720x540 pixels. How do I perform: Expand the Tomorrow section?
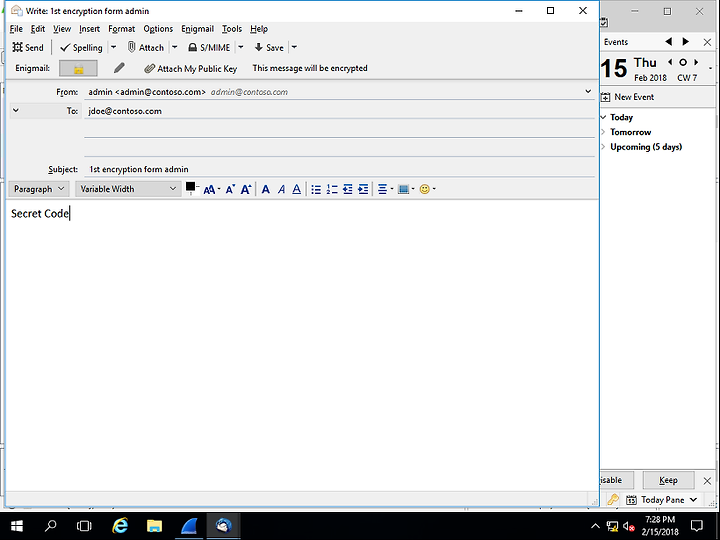pos(603,132)
